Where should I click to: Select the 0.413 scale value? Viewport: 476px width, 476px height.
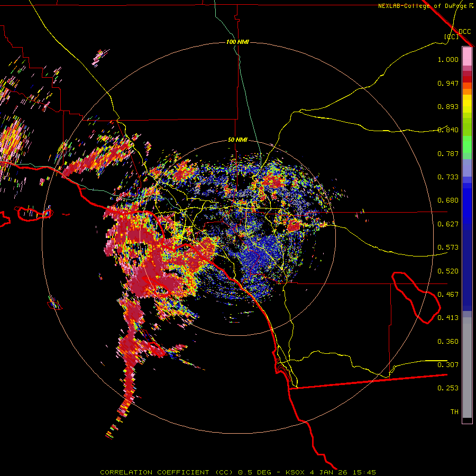click(448, 318)
